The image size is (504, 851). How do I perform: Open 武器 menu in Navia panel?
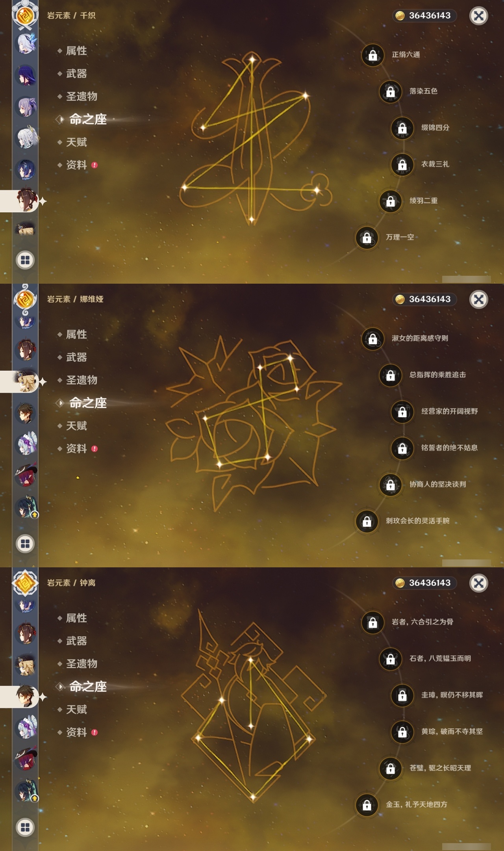click(76, 357)
